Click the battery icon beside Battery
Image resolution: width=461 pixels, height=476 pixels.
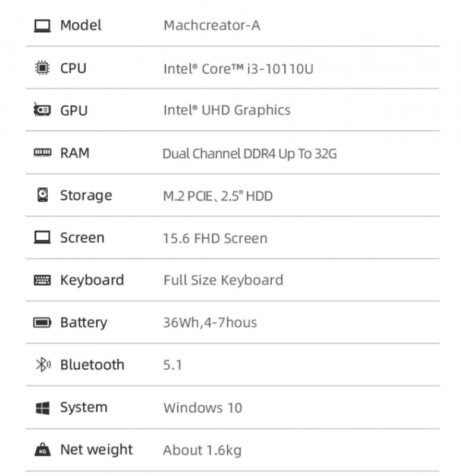point(42,322)
